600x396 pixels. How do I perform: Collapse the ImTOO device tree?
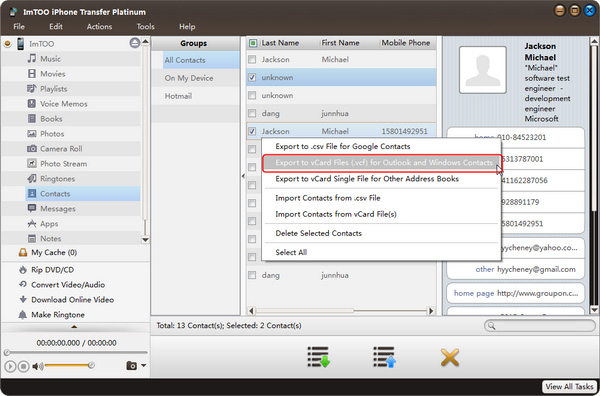coord(7,44)
